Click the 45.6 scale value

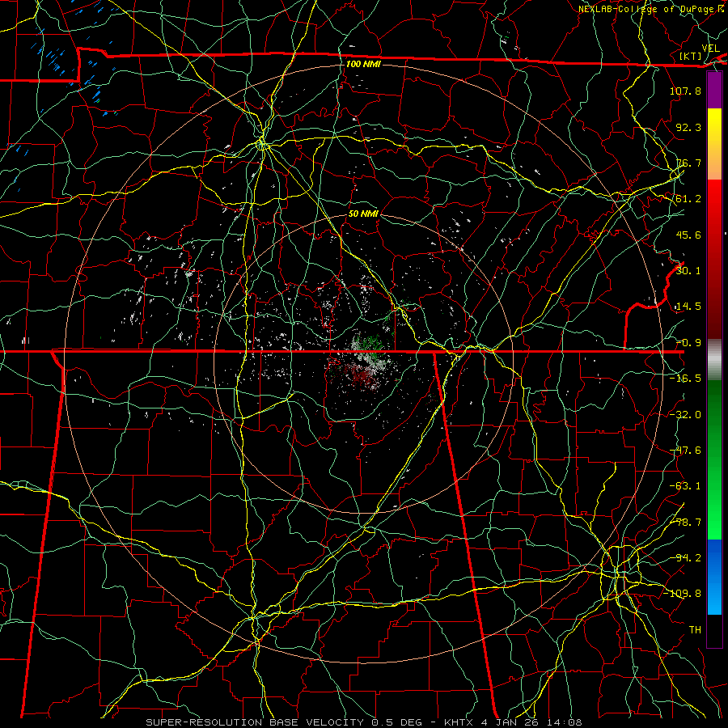688,235
